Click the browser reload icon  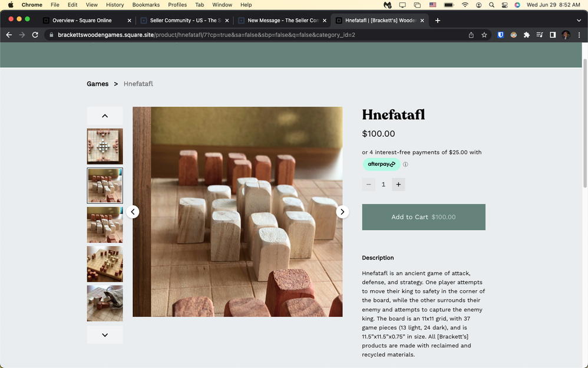[x=35, y=35]
